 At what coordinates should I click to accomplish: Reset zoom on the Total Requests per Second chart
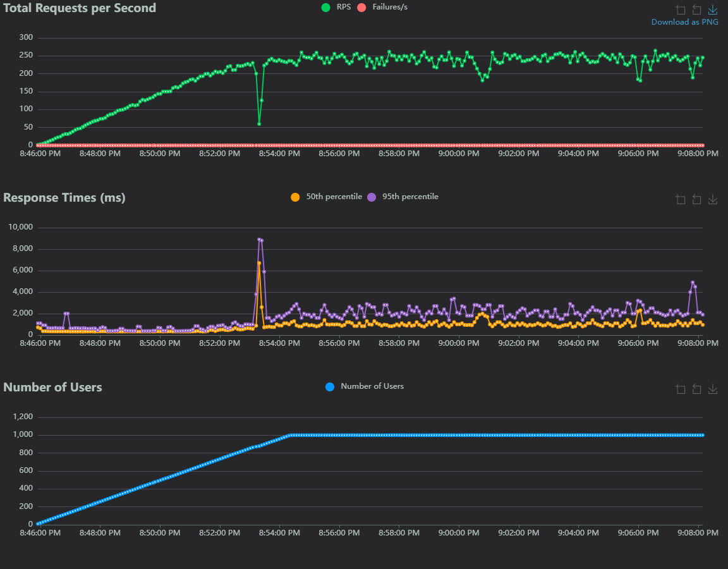[696, 9]
